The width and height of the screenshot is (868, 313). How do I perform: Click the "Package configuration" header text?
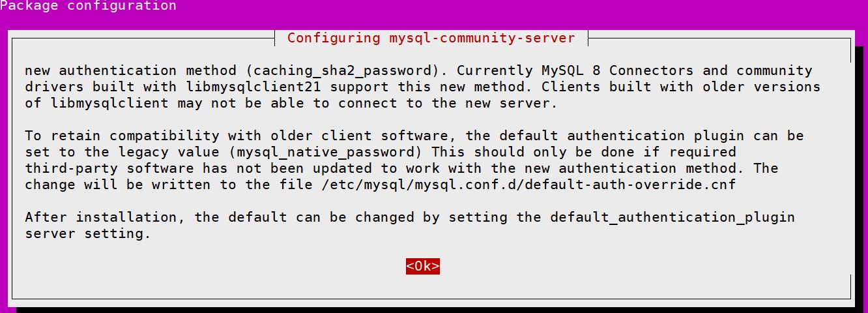pyautogui.click(x=88, y=6)
